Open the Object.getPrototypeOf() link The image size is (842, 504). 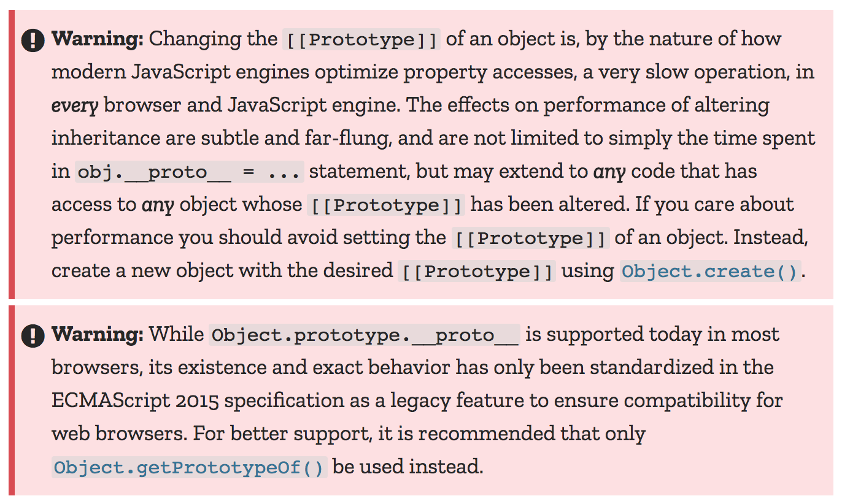pos(189,468)
